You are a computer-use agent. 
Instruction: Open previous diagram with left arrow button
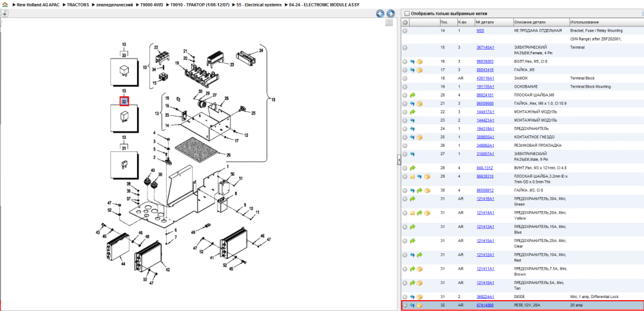[381, 14]
